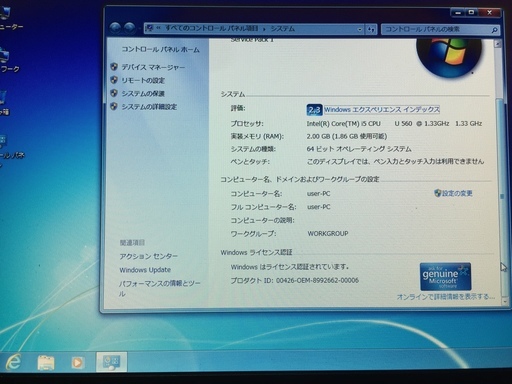Open システムの詳細設定 link
The height and width of the screenshot is (384, 512).
pyautogui.click(x=149, y=107)
